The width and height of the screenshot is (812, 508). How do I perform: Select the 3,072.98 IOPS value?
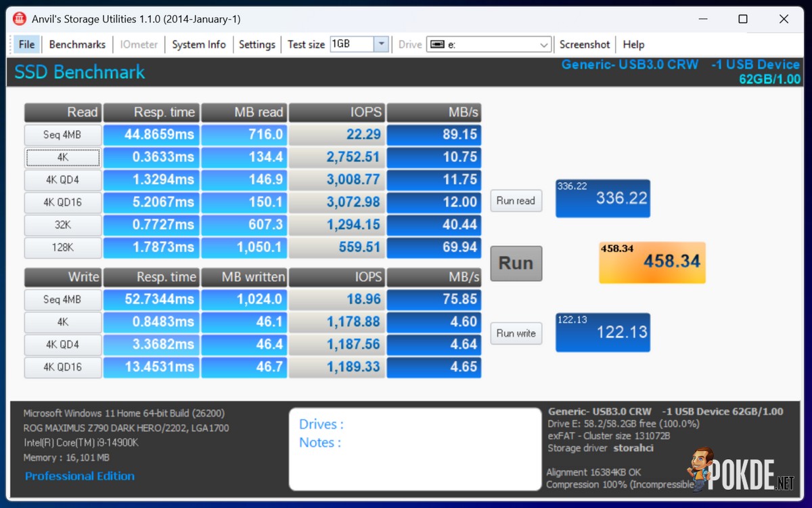point(336,202)
